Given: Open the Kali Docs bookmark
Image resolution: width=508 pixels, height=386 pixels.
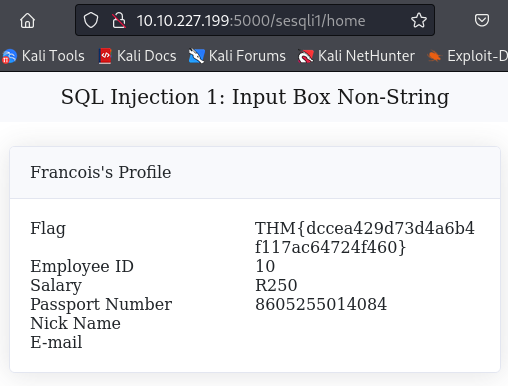Looking at the screenshot, I should pos(138,56).
